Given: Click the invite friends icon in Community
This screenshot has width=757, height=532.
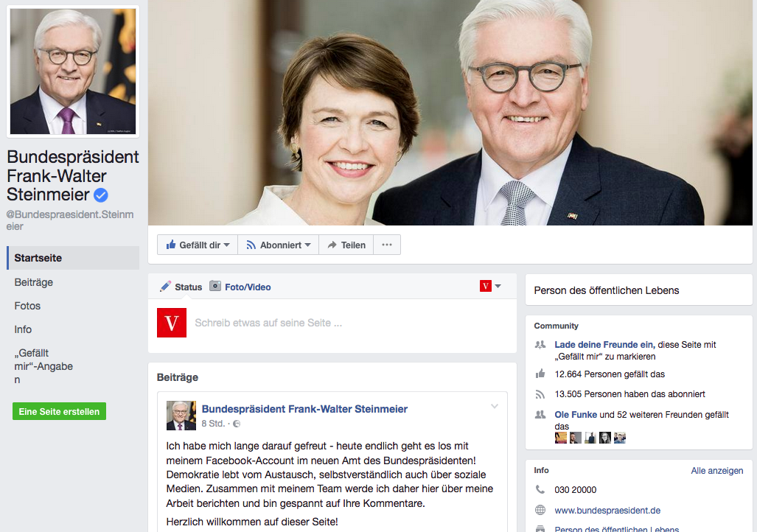Looking at the screenshot, I should click(540, 345).
